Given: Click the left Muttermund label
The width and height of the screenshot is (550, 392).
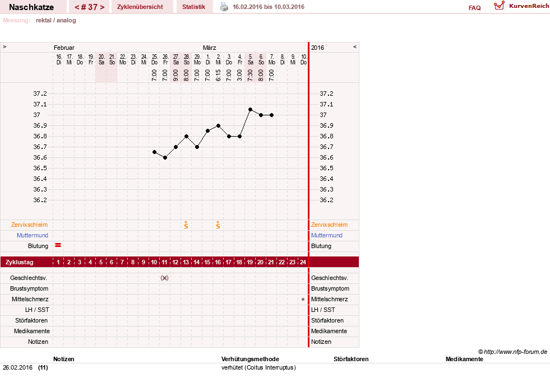Looking at the screenshot, I should click(x=33, y=235).
